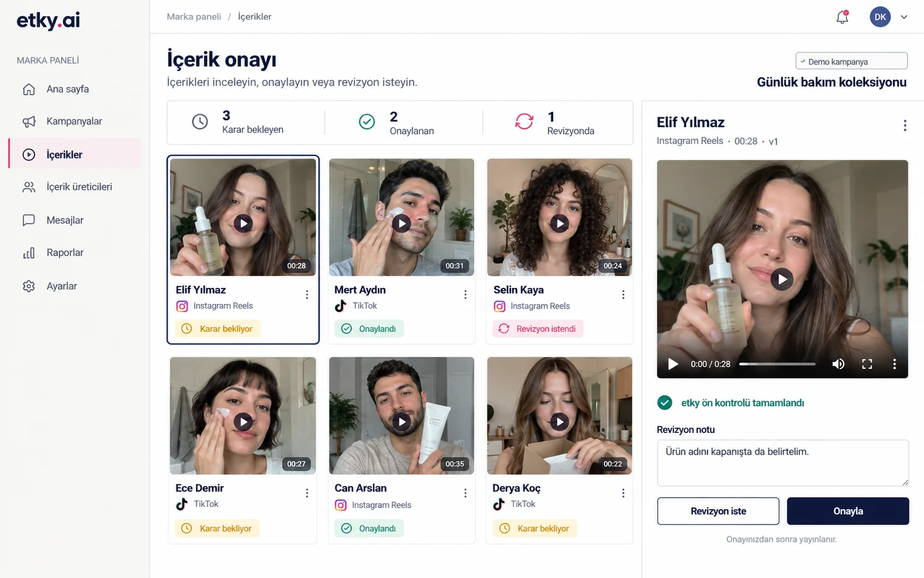Image resolution: width=924 pixels, height=578 pixels.
Task: Click Günlük bakım koleksiyonu campaign title
Action: click(x=831, y=82)
